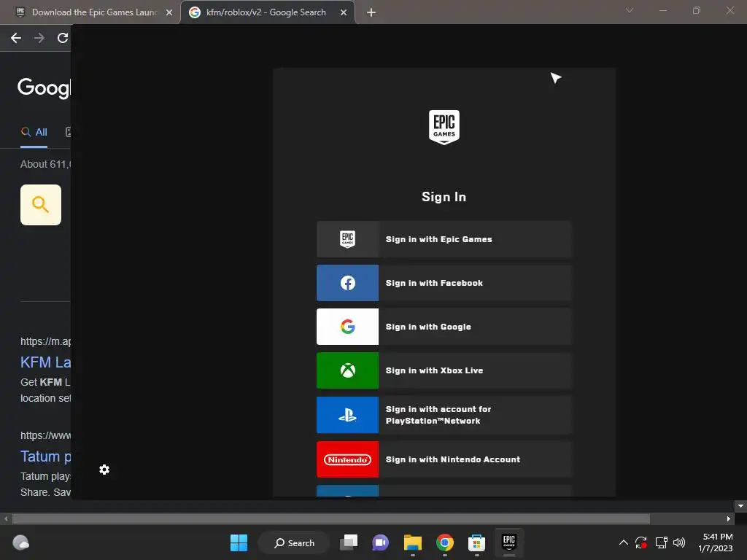Click the vertical scrollbar down arrow

point(740,506)
